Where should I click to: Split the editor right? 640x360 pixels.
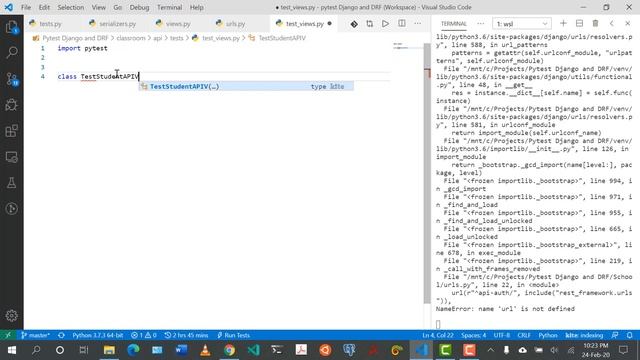pos(402,24)
